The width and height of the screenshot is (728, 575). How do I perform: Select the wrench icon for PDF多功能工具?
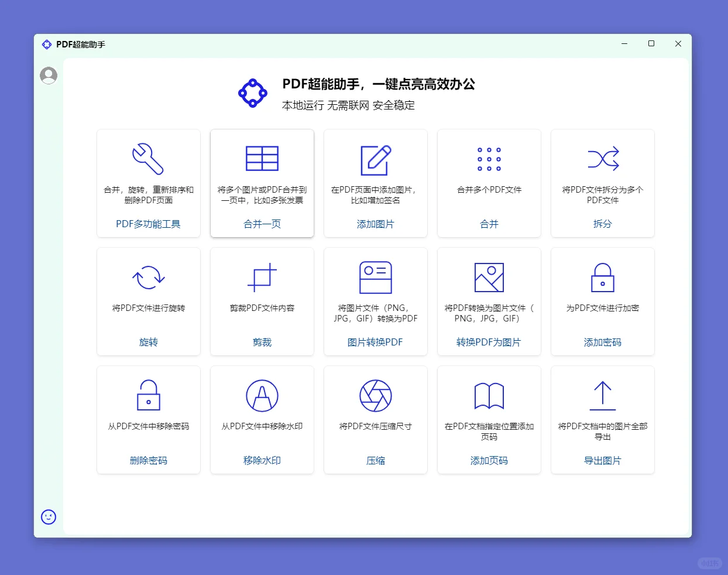[148, 158]
